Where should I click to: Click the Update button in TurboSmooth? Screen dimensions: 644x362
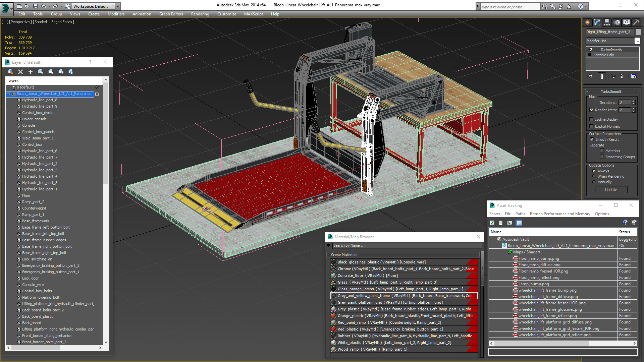click(x=611, y=190)
